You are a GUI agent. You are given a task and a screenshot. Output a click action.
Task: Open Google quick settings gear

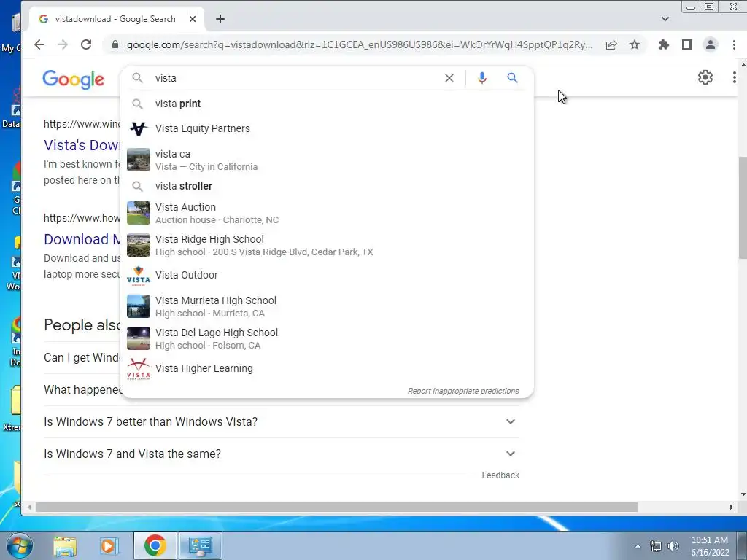pos(705,77)
